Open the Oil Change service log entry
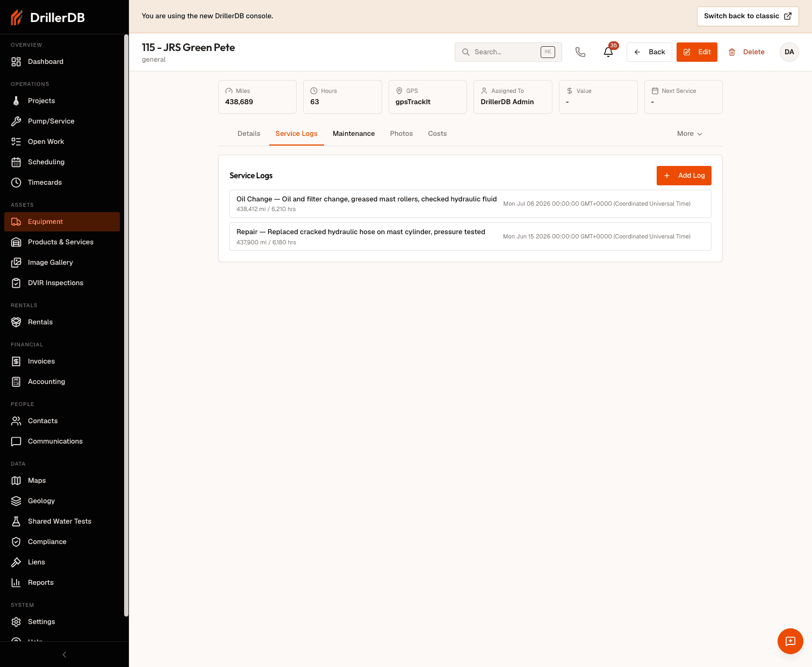The height and width of the screenshot is (667, 812). 470,204
